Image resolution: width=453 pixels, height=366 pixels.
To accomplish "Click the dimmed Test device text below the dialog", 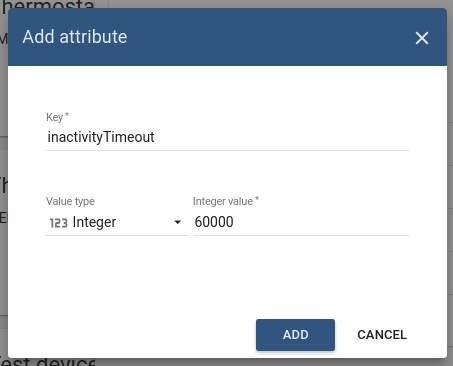I will [x=47, y=362].
